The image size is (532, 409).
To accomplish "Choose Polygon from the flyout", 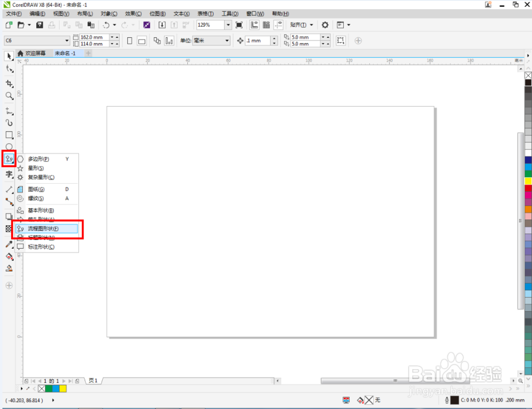I will click(47, 159).
